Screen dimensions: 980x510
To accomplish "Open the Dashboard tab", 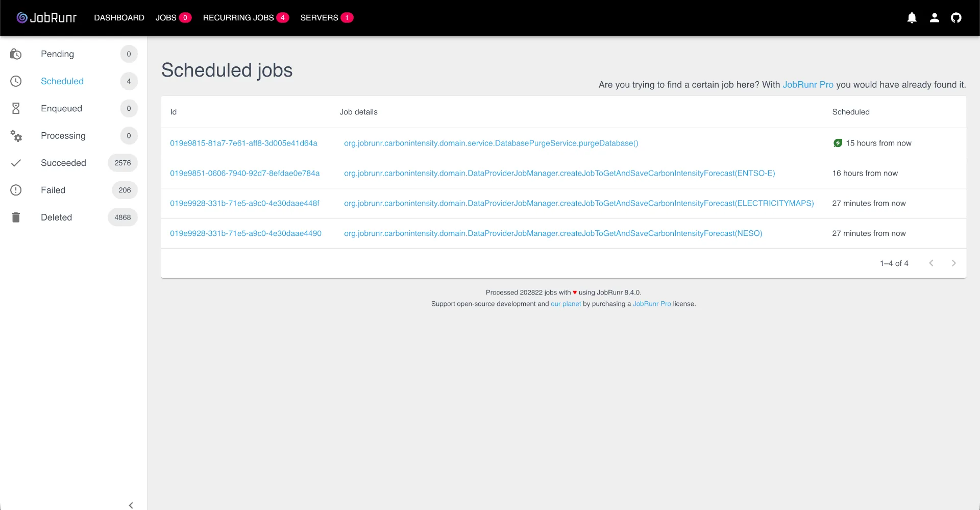I will [119, 18].
